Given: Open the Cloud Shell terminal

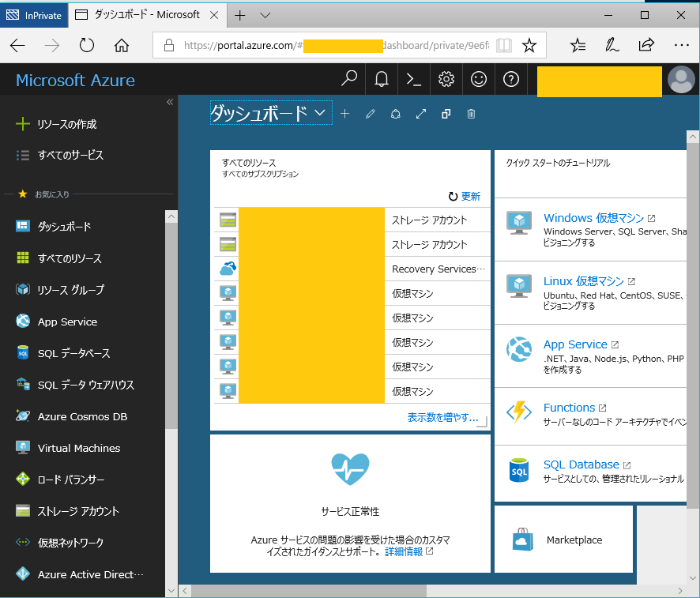Looking at the screenshot, I should click(413, 79).
